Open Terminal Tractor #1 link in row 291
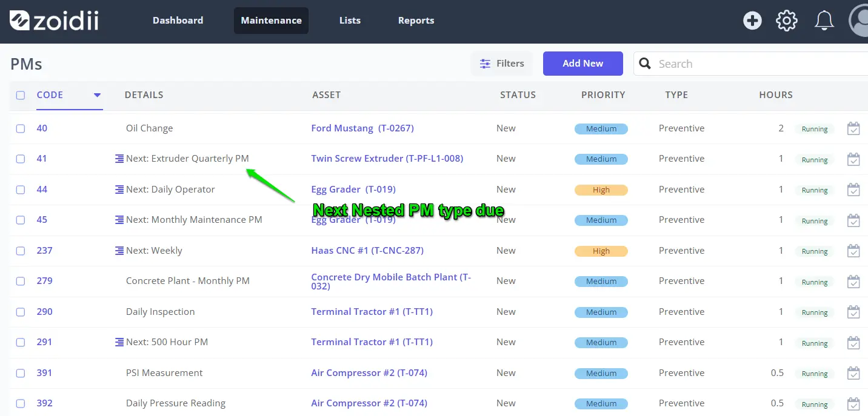Screen dimensions: 868x416 pyautogui.click(x=372, y=342)
